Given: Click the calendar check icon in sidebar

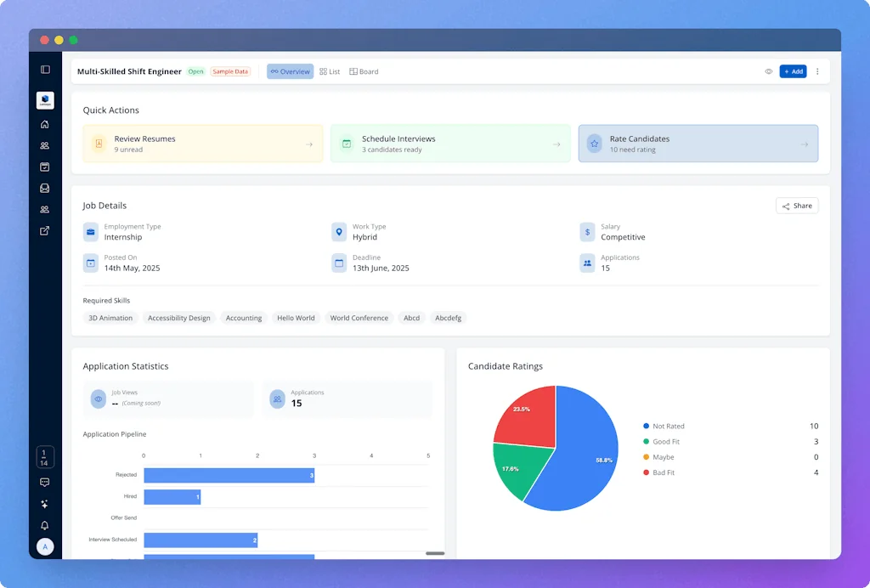Looking at the screenshot, I should pos(45,167).
